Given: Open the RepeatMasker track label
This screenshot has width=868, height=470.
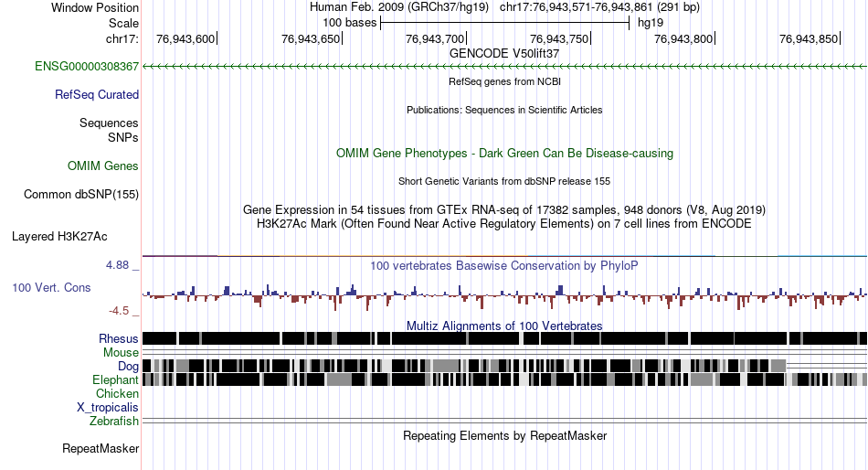Looking at the screenshot, I should coord(101,448).
